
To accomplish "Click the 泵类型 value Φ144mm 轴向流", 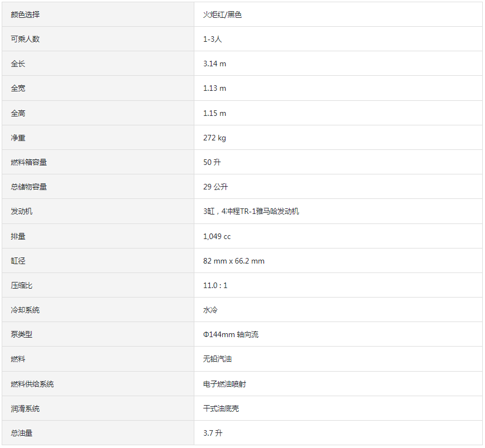I will [231, 334].
